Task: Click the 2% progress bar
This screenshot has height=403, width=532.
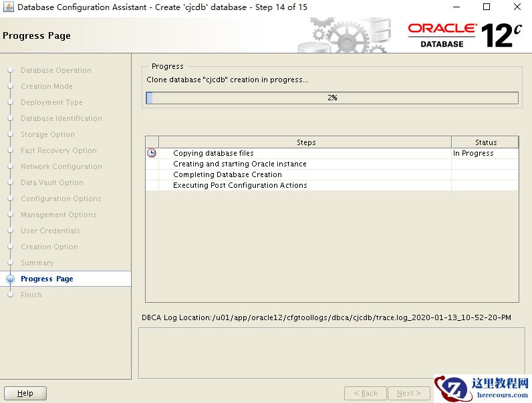Action: coord(332,98)
